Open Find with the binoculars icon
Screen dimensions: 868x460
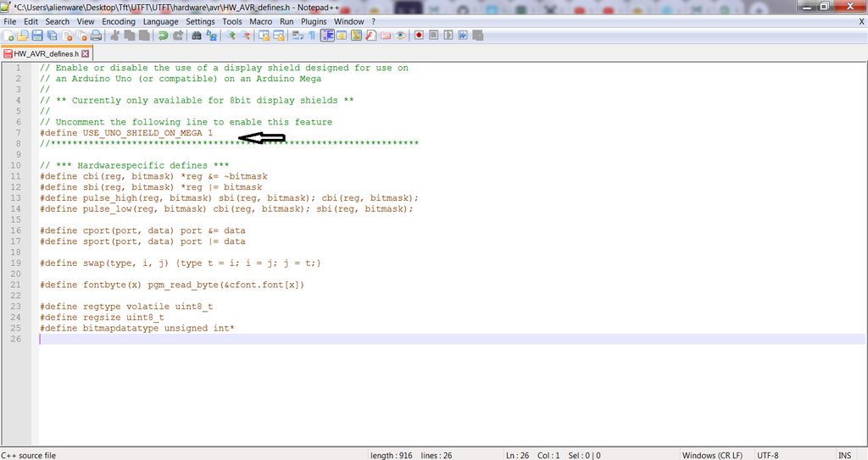pyautogui.click(x=196, y=36)
